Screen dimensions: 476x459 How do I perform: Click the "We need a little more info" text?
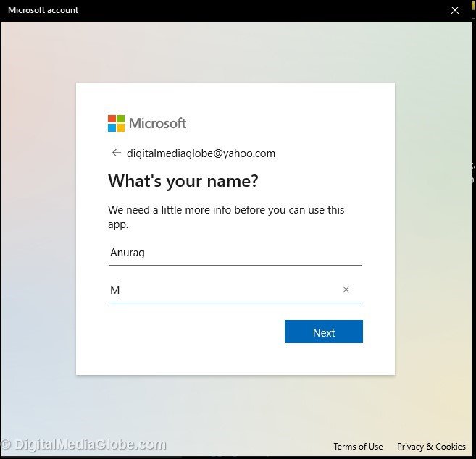[226, 217]
